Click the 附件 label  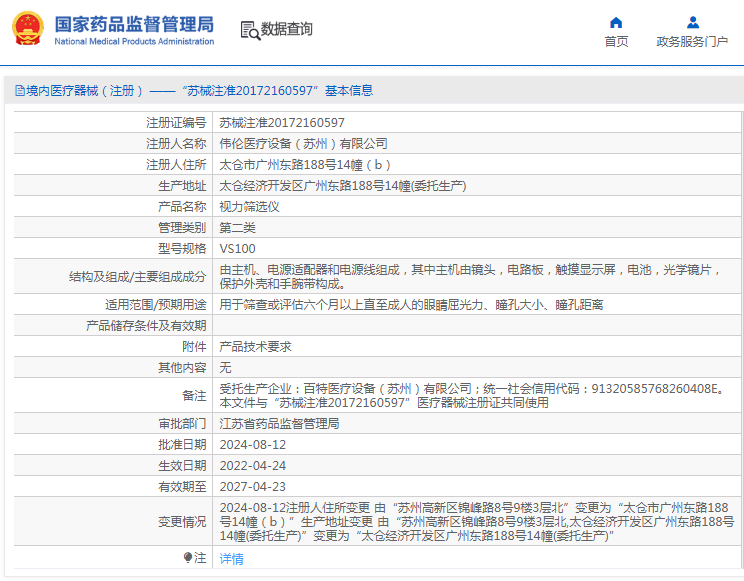[194, 347]
